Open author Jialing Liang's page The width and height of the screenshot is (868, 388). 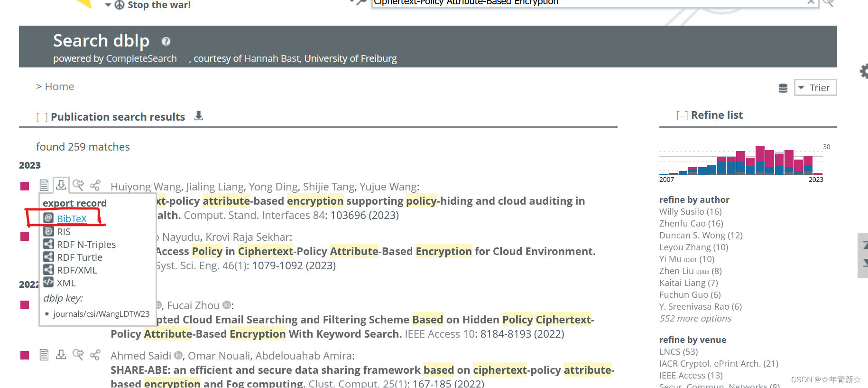[215, 187]
